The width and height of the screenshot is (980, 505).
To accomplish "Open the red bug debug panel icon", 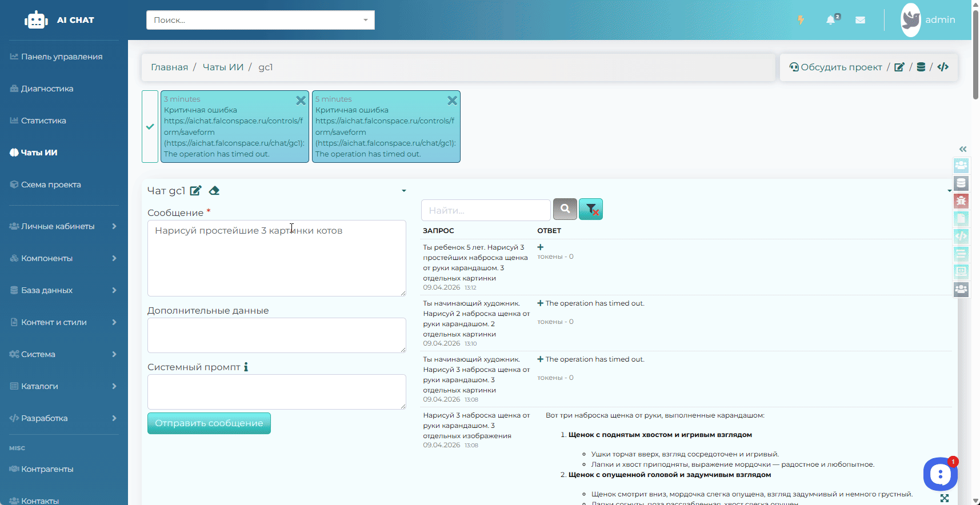I will (961, 201).
